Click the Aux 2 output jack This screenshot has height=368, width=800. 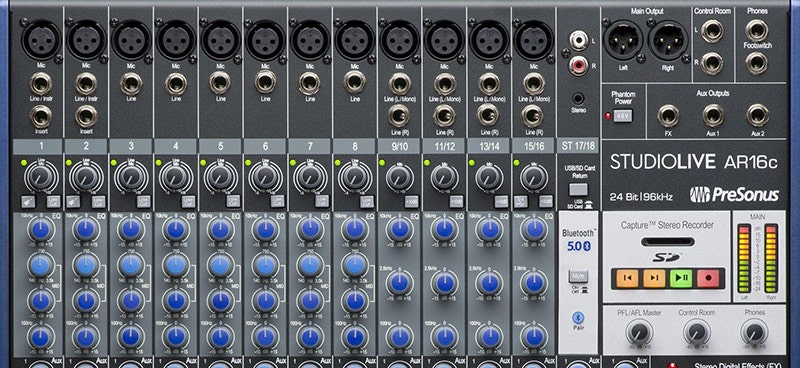758,115
